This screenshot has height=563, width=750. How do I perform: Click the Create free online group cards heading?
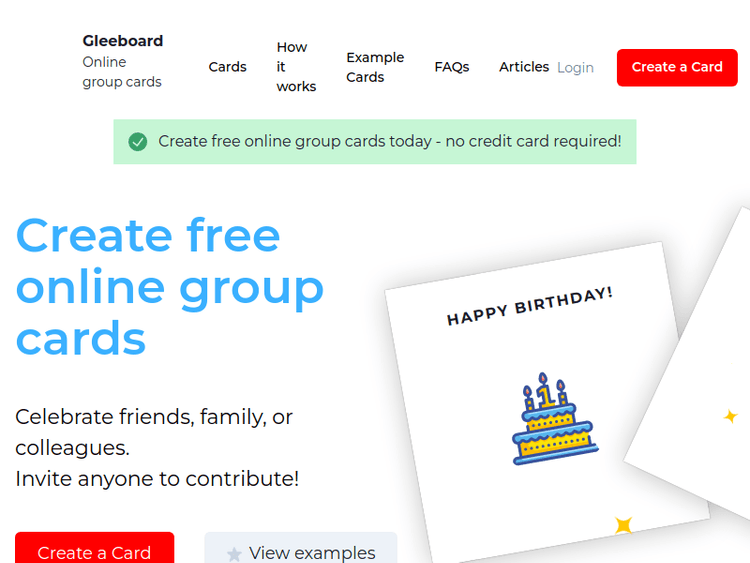pos(170,287)
